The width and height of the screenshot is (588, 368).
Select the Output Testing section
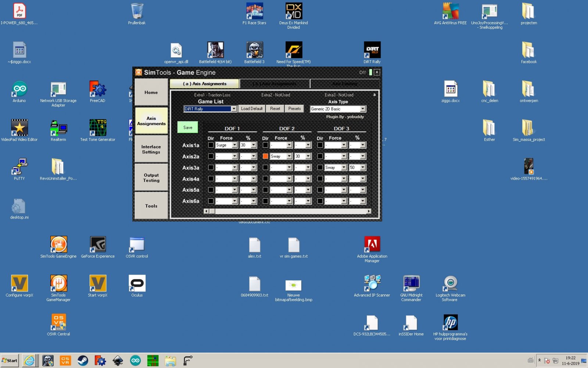tap(151, 178)
